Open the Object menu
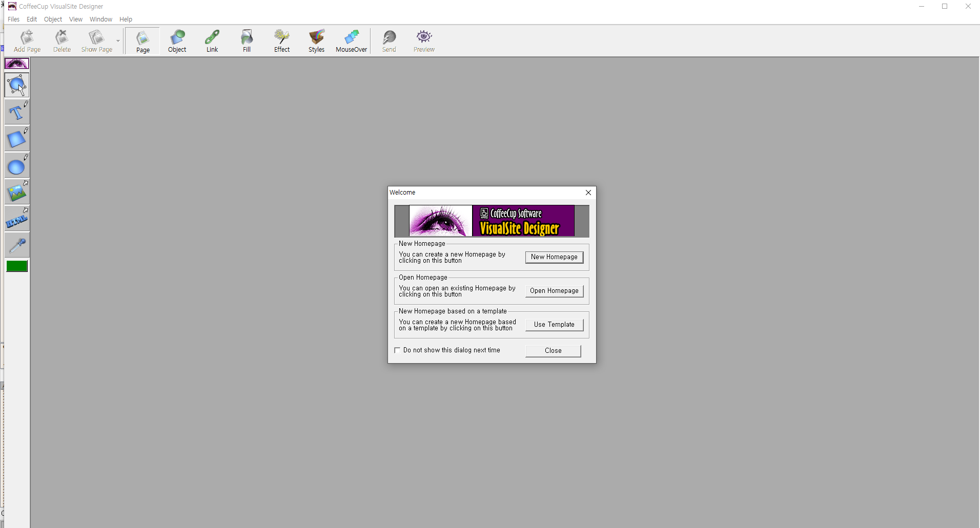 (x=53, y=19)
